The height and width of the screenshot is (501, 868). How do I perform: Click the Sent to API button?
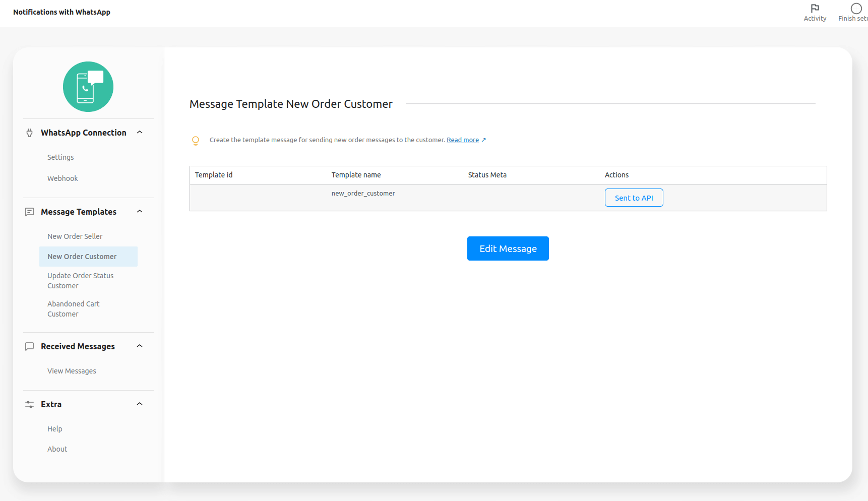pos(634,198)
